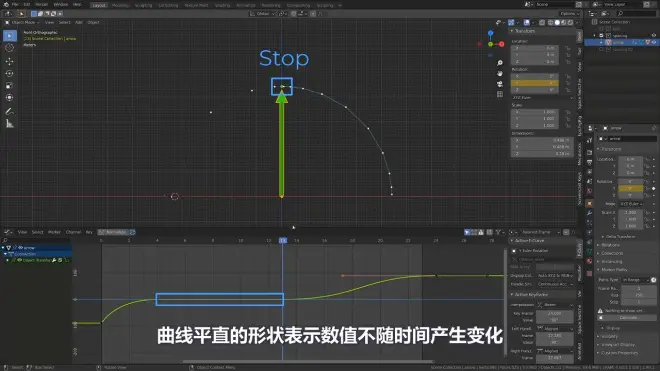This screenshot has height=371, width=660.
Task: Open graph editor Key menu
Action: (89, 232)
